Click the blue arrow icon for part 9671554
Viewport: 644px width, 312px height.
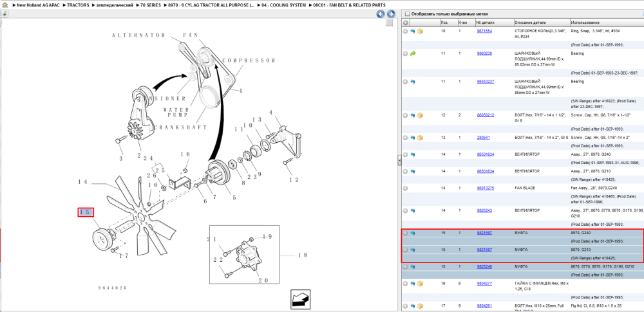413,31
